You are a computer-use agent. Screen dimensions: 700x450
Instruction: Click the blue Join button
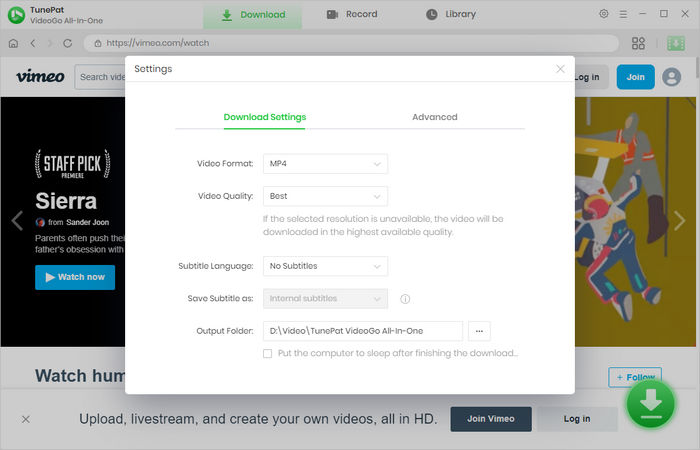click(x=635, y=77)
